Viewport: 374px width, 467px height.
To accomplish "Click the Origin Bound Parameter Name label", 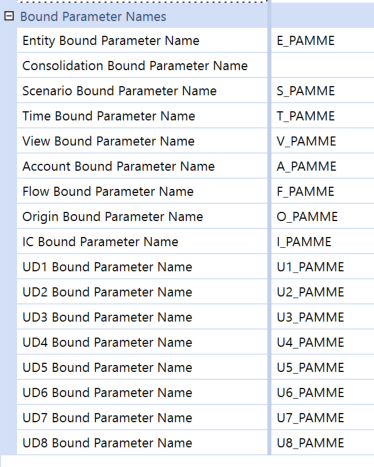I will [113, 217].
